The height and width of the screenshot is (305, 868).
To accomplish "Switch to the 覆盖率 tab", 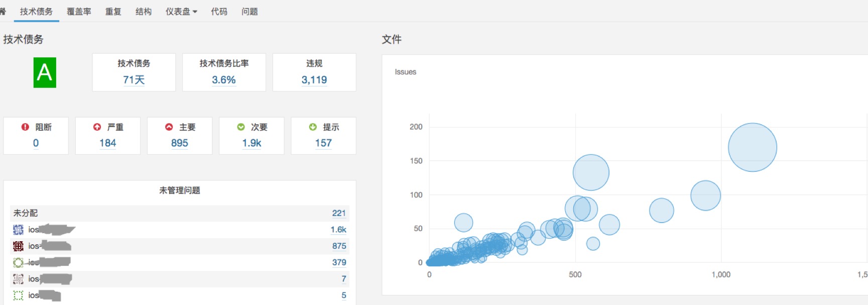I will (x=79, y=12).
